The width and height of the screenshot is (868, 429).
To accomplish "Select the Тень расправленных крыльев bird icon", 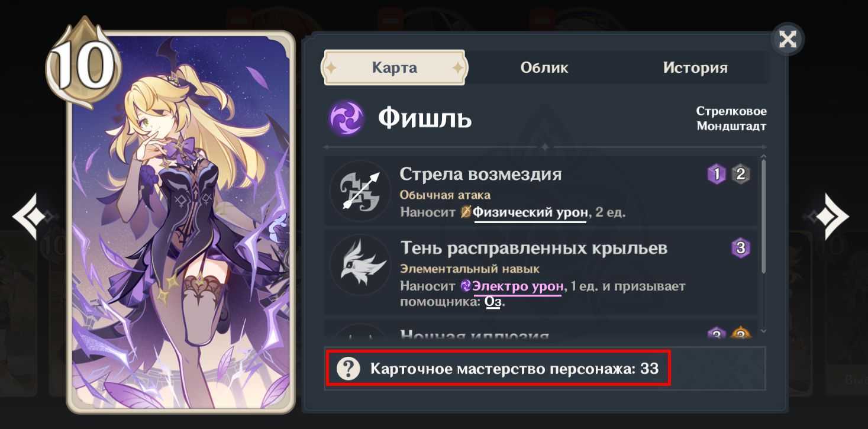I will pyautogui.click(x=360, y=265).
